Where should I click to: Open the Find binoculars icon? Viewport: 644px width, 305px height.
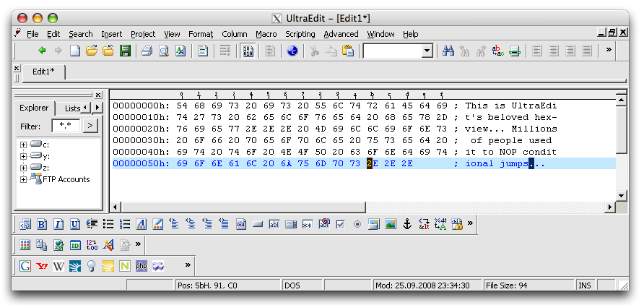[x=448, y=51]
